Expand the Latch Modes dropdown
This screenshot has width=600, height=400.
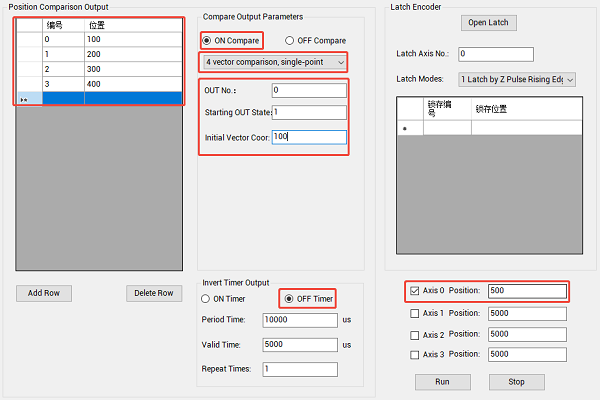tap(516, 79)
